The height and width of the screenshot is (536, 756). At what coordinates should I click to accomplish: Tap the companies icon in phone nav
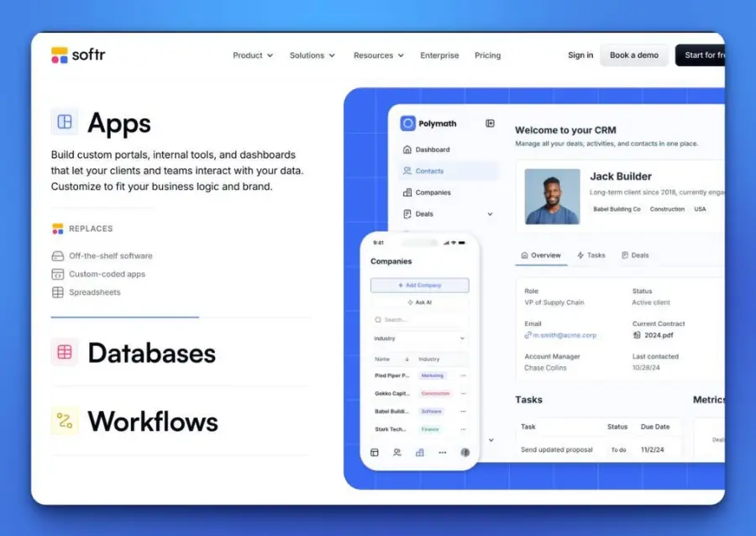point(420,452)
